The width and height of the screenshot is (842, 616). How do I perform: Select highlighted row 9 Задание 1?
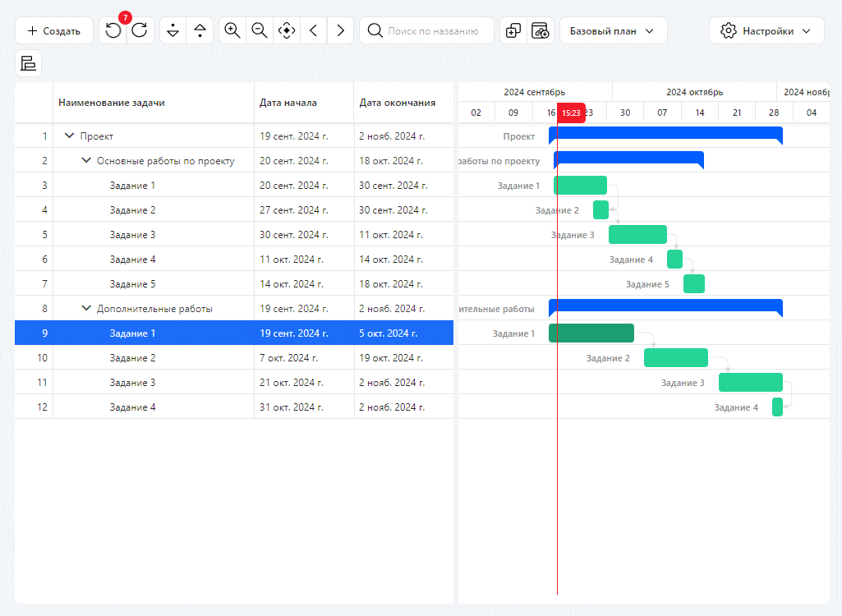pyautogui.click(x=234, y=333)
